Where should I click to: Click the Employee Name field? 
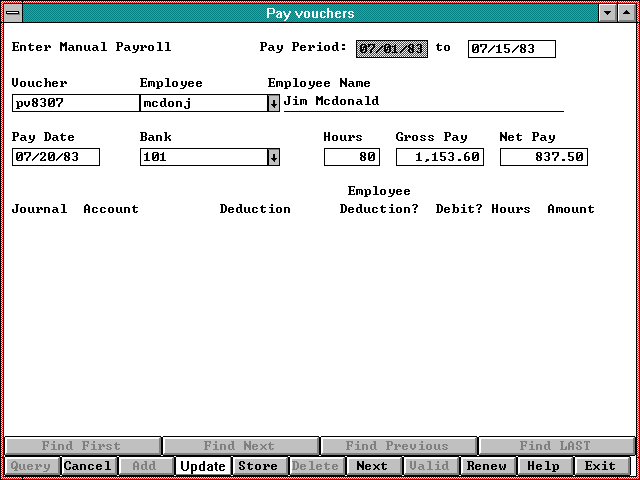[x=423, y=102]
